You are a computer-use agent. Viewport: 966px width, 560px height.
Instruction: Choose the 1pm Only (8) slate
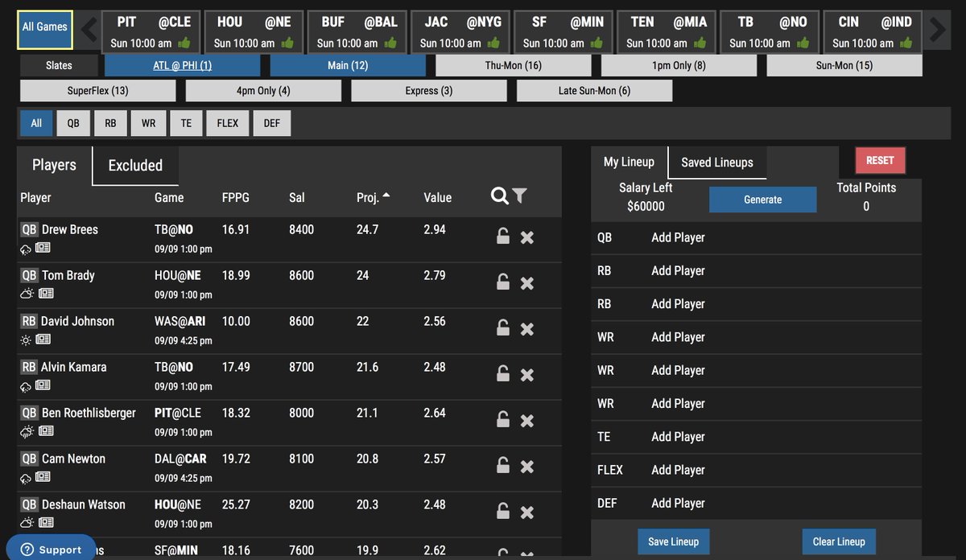[x=679, y=65]
